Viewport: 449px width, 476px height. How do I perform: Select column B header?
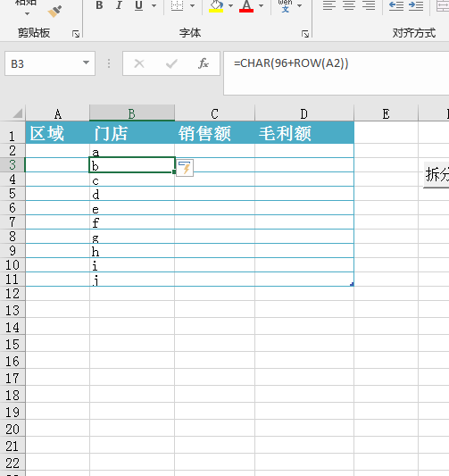[x=132, y=113]
